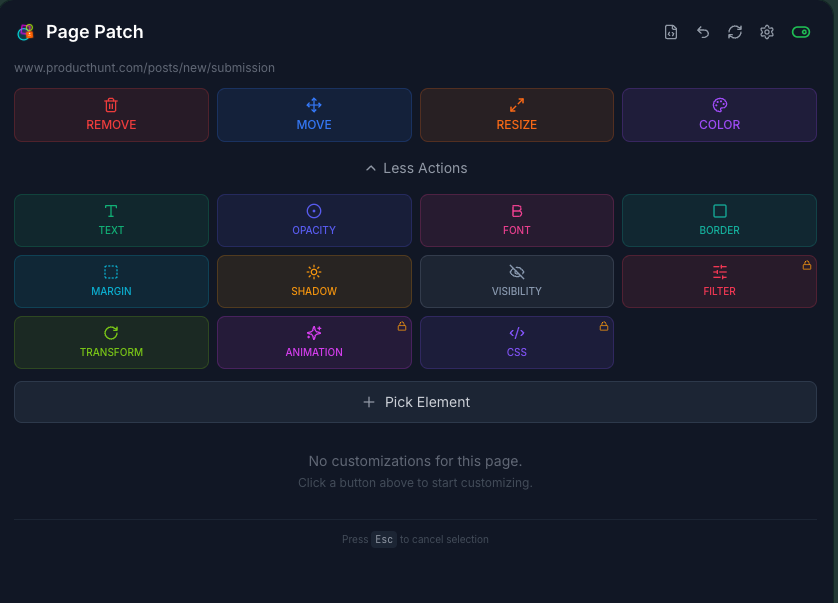Viewport: 838px width, 603px height.
Task: Select the Font tool icon
Action: 517,210
